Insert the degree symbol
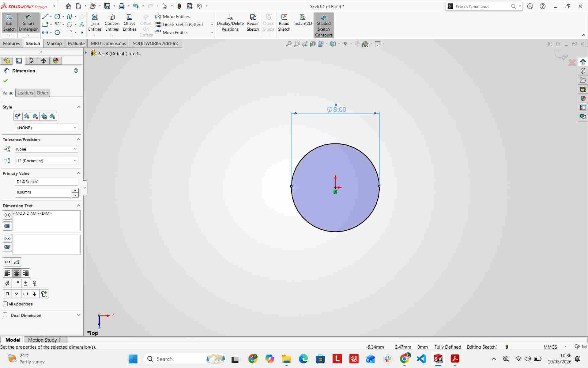 [x=17, y=283]
